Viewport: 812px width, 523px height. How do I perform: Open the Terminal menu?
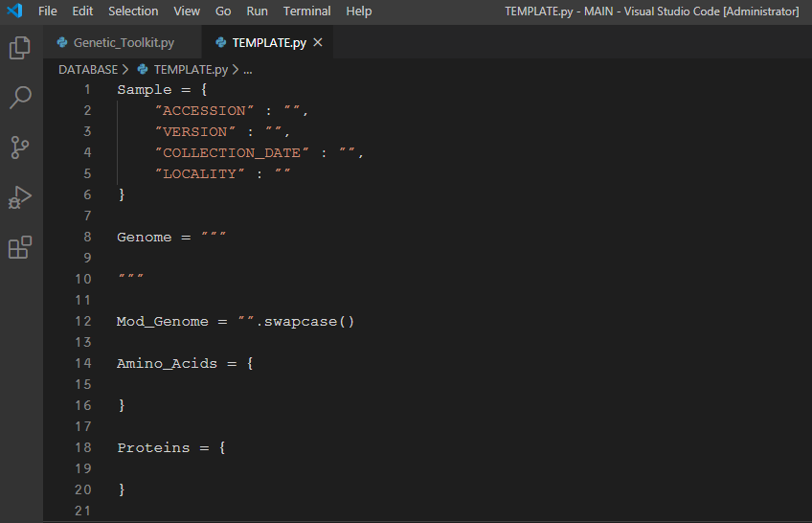pyautogui.click(x=306, y=11)
